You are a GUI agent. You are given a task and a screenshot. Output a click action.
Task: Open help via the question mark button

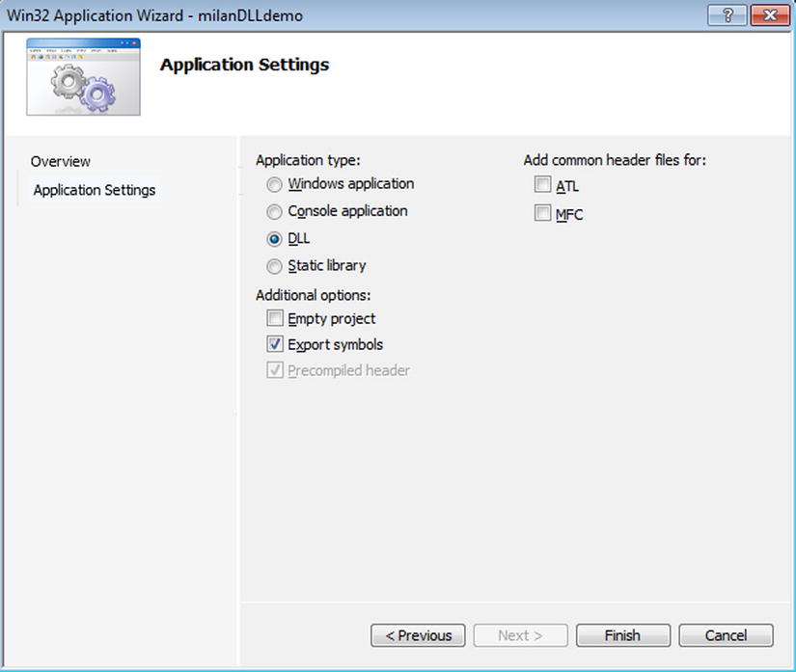click(x=727, y=15)
